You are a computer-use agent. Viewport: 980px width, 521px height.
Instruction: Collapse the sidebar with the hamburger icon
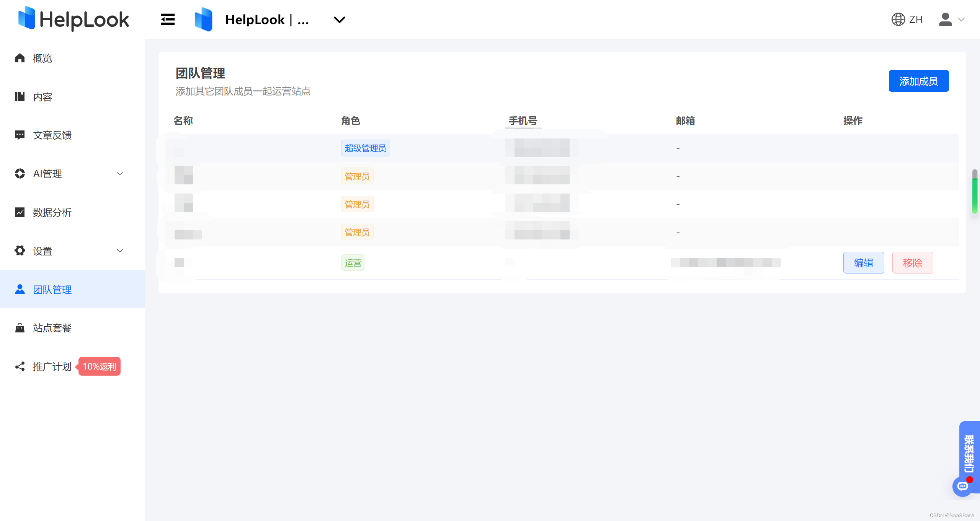tap(168, 20)
